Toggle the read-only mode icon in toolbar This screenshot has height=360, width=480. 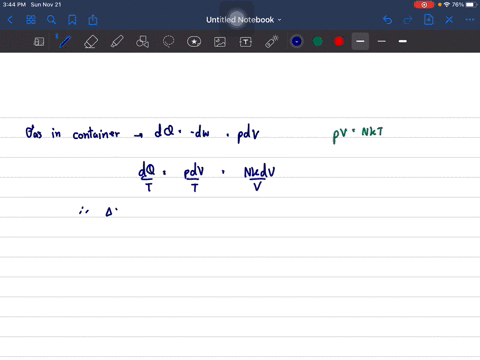coord(39,42)
